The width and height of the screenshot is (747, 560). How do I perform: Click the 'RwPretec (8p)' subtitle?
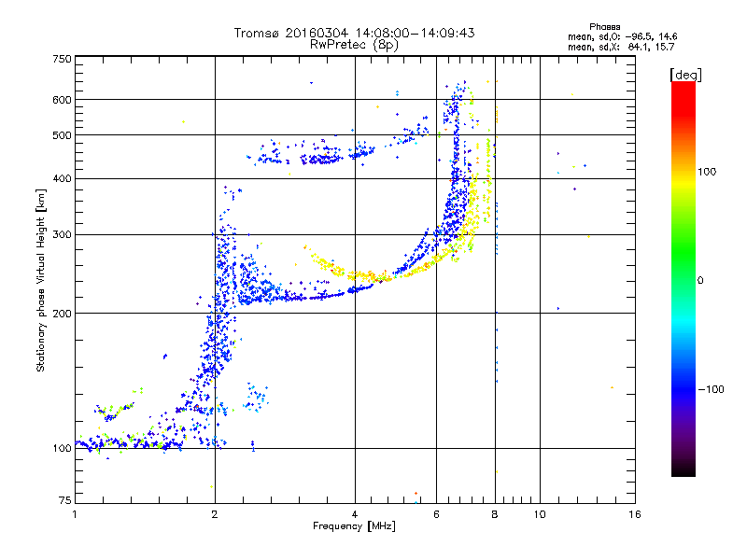[354, 45]
